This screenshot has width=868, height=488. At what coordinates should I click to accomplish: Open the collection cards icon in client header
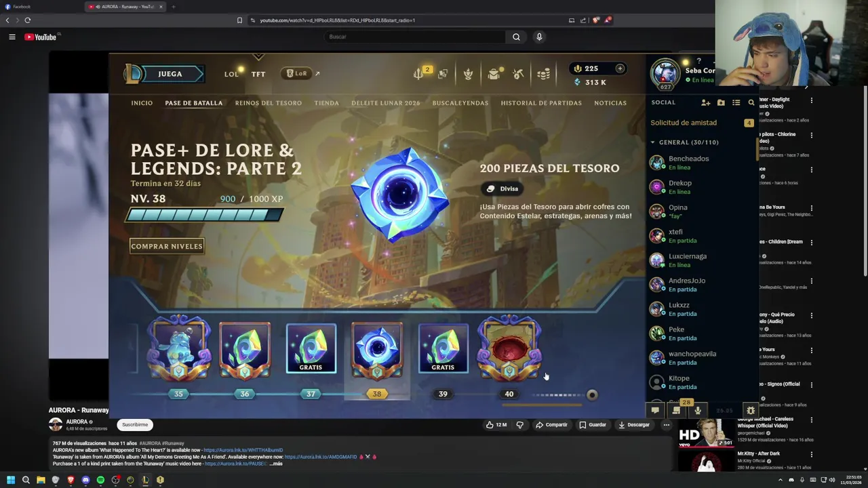[x=443, y=74]
